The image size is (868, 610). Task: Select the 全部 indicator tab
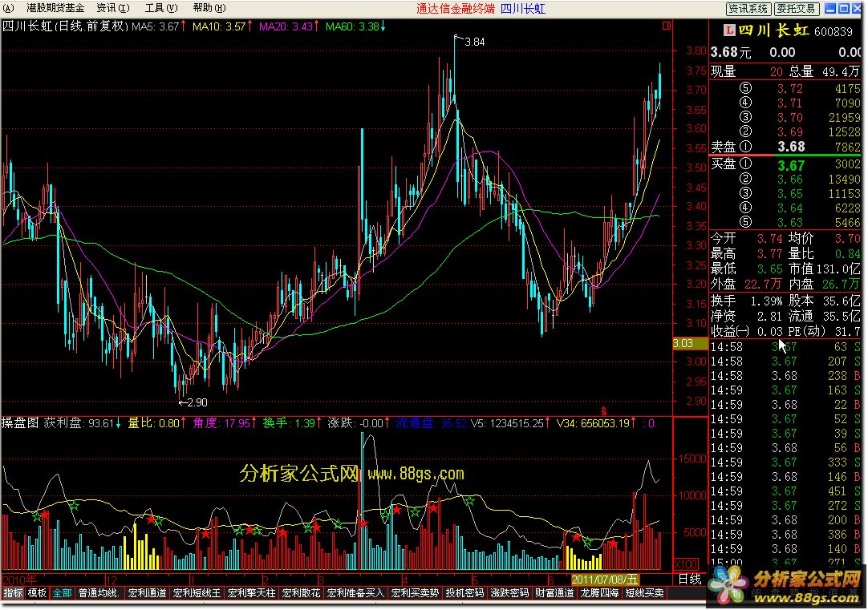(62, 593)
